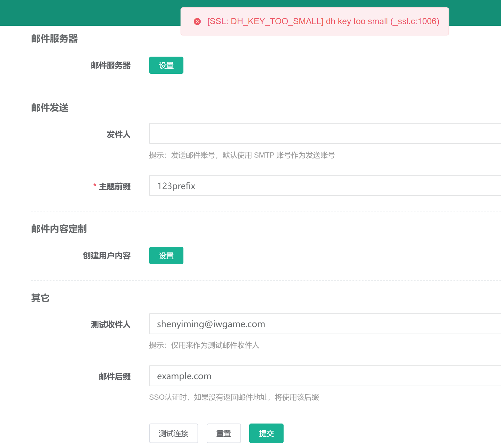Viewport: 501px width, 448px height.
Task: Click the required 主题前缀 label
Action: [115, 186]
